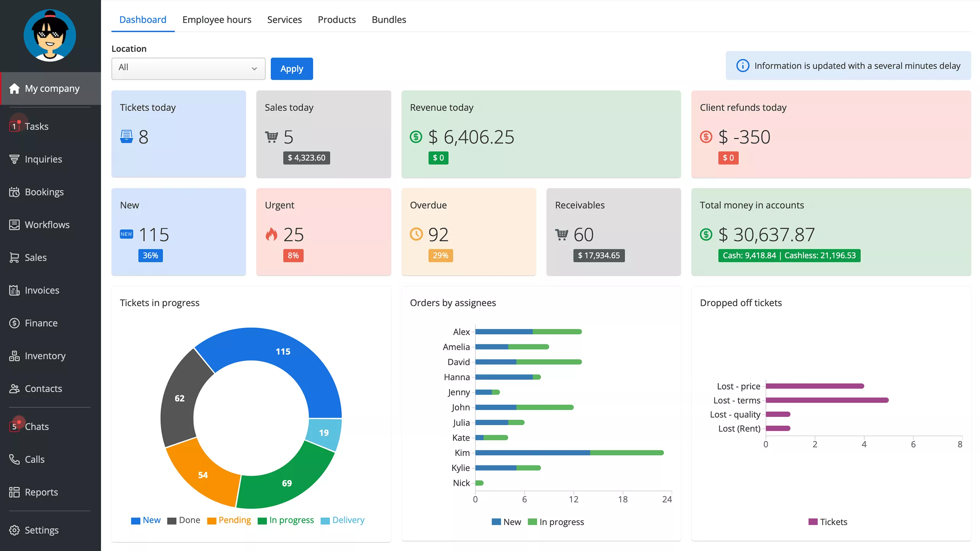This screenshot has height=551, width=980.
Task: Click the profile avatar picture
Action: (x=50, y=35)
